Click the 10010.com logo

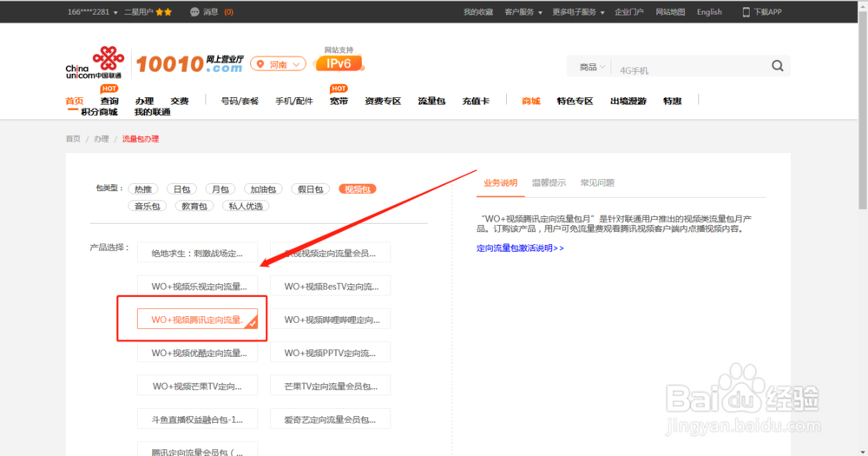(190, 64)
